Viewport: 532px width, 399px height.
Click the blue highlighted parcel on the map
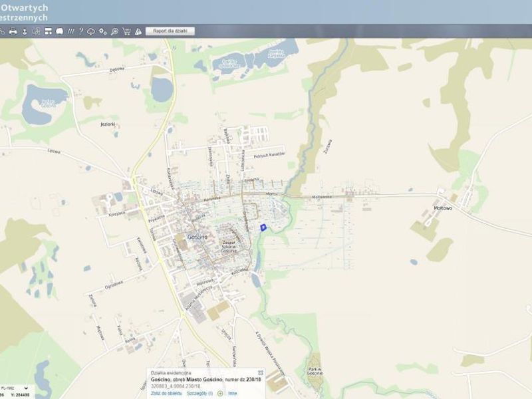coord(263,227)
